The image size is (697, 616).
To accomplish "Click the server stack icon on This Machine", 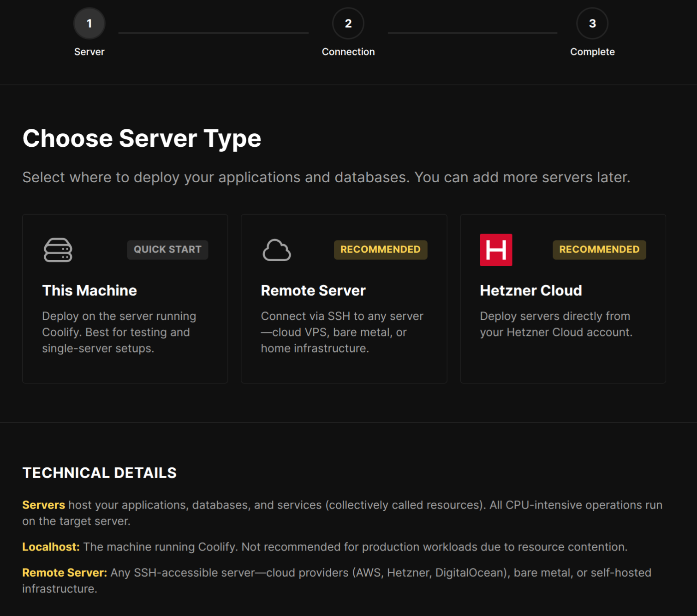I will pyautogui.click(x=58, y=250).
